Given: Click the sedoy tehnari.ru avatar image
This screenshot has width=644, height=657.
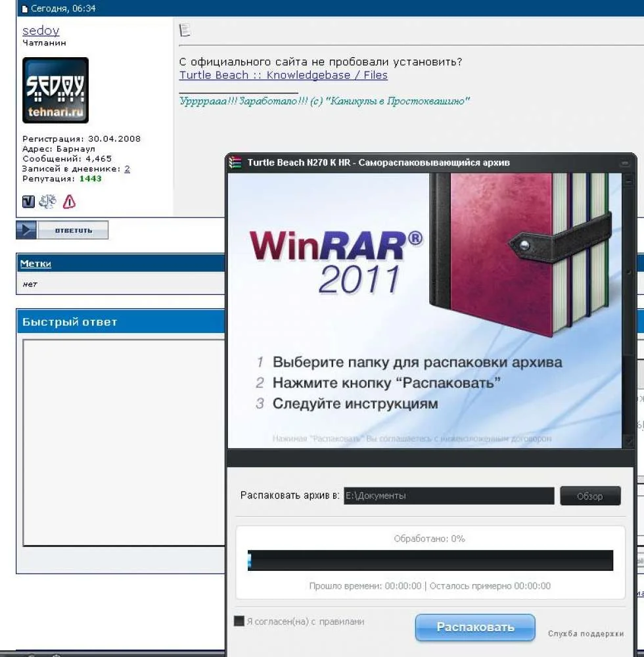Looking at the screenshot, I should [x=55, y=90].
